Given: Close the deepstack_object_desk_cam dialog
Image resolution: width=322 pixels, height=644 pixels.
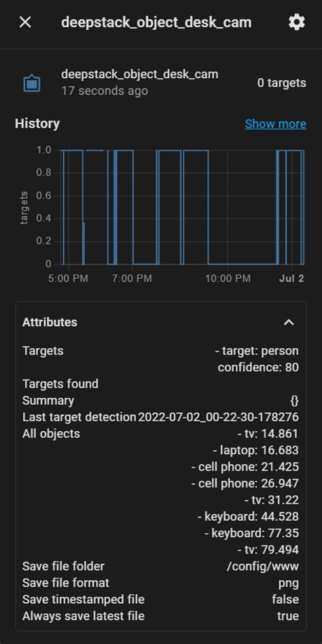Looking at the screenshot, I should click(25, 22).
